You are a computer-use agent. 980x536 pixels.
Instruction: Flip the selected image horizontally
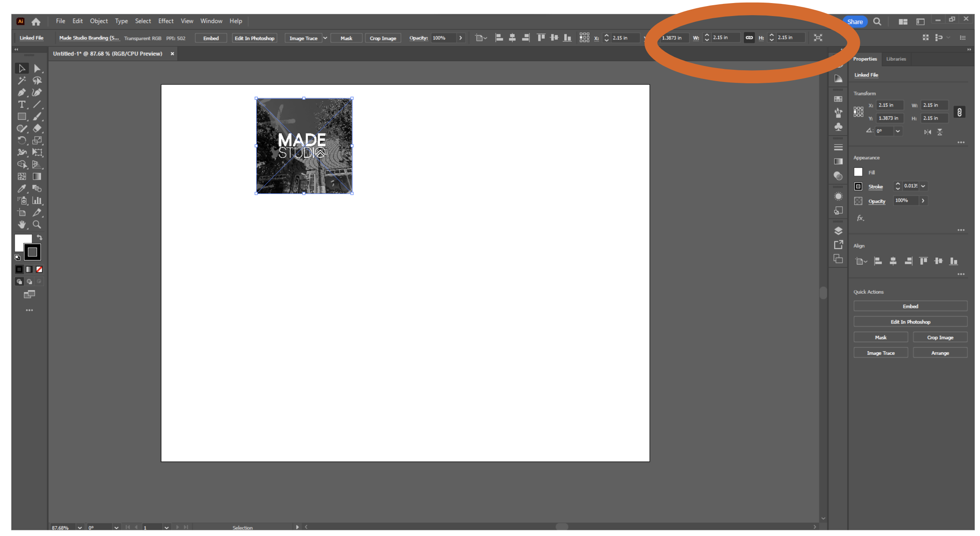927,132
